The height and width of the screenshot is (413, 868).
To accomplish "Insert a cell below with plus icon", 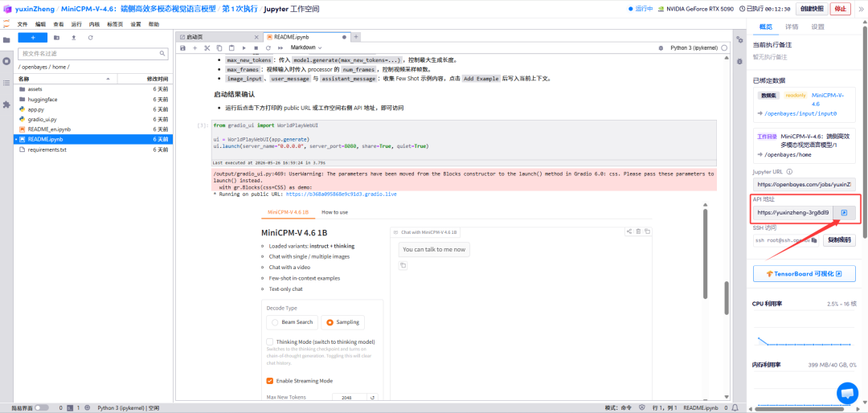I will [x=194, y=48].
